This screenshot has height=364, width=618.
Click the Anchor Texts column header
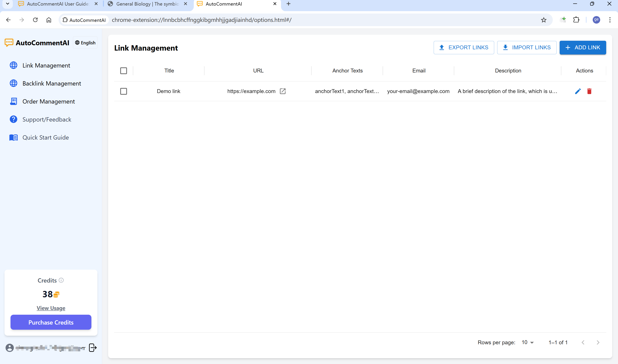347,71
